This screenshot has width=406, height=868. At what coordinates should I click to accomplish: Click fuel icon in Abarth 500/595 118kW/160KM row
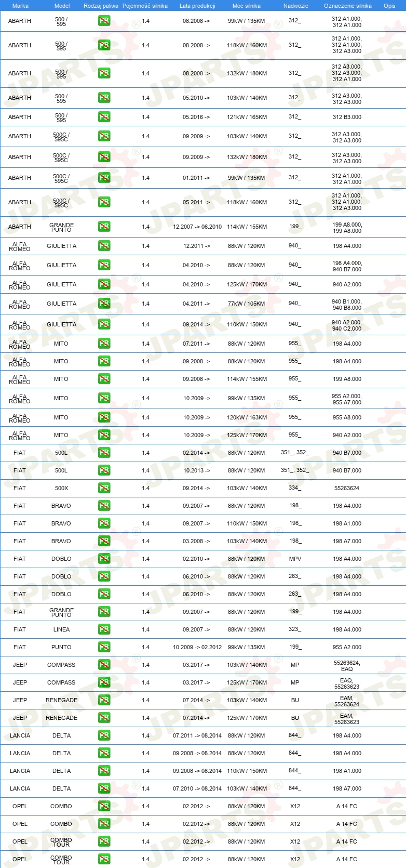(x=104, y=45)
